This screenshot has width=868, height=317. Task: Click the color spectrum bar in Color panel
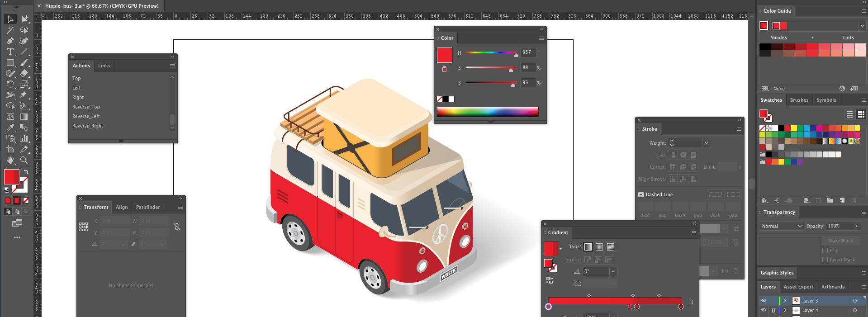488,112
